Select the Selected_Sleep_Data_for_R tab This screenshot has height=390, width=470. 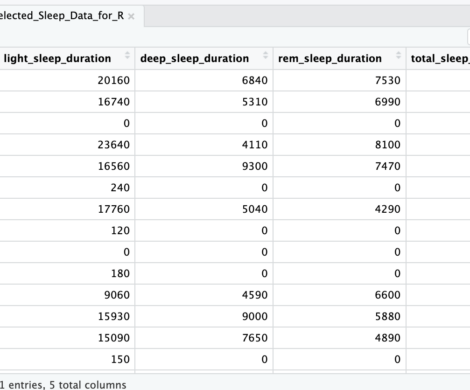pos(72,16)
